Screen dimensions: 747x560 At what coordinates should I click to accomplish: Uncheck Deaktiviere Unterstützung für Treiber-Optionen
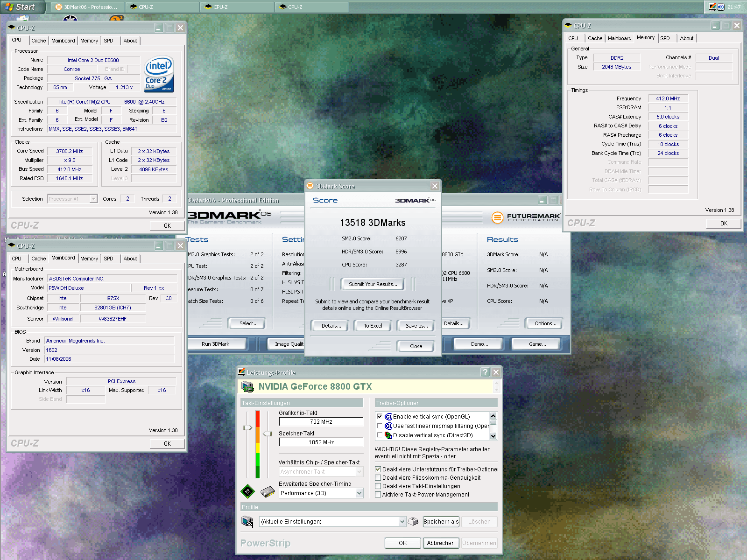coord(378,469)
